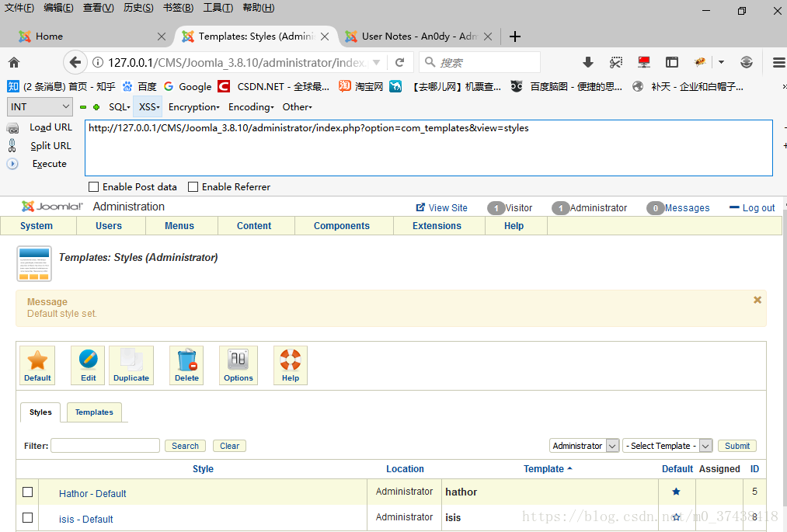Screen dimensions: 787x532
Task: Check the Hathor - Default row checkbox
Action: pyautogui.click(x=28, y=492)
